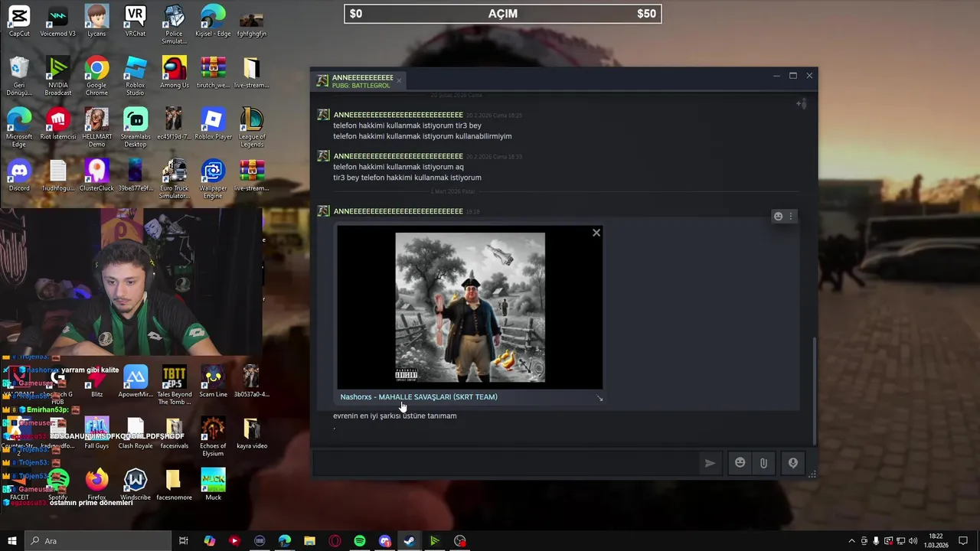Open the Roblox Studio desktop icon
The image size is (980, 551).
136,77
